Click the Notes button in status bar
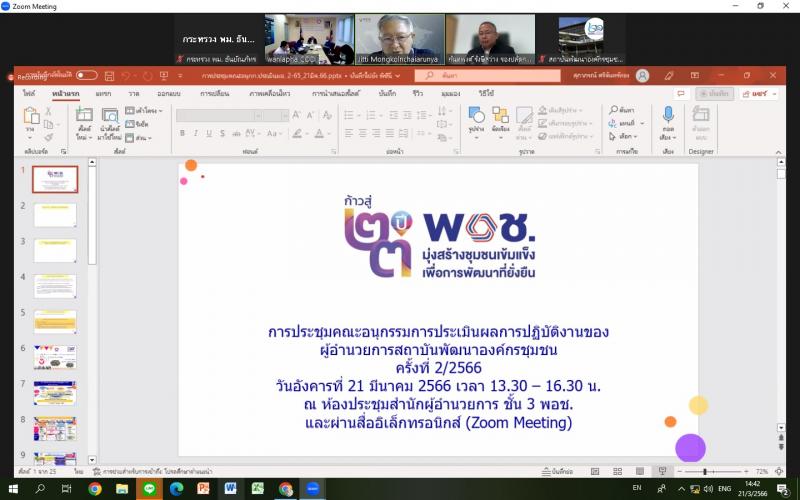800x500 pixels. click(x=557, y=471)
